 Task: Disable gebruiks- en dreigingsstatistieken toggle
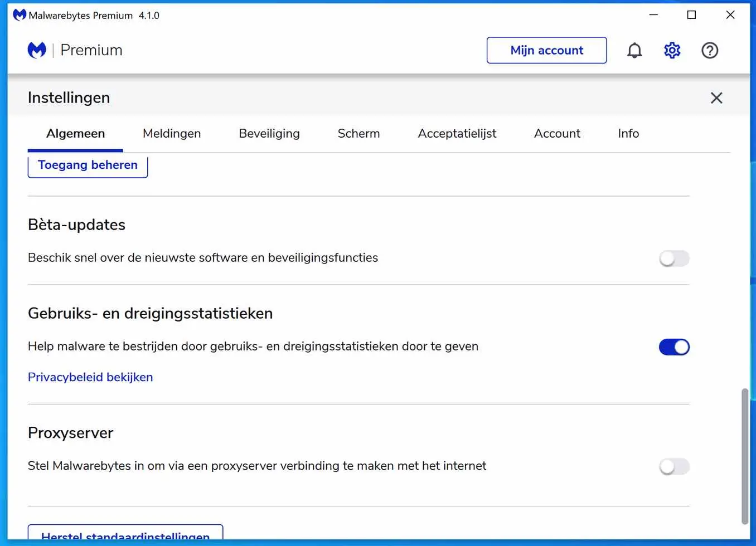coord(674,347)
